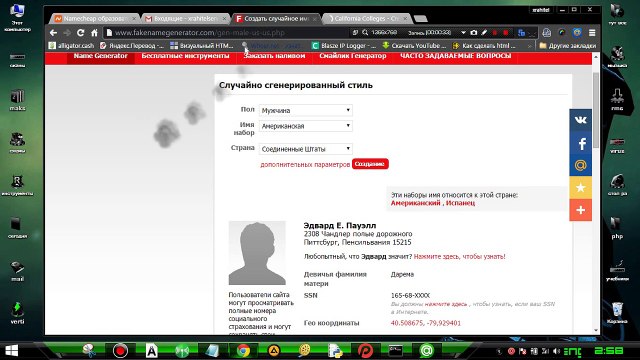The width and height of the screenshot is (640, 360).
Task: Open 'verti' desktop icon
Action: point(17,313)
